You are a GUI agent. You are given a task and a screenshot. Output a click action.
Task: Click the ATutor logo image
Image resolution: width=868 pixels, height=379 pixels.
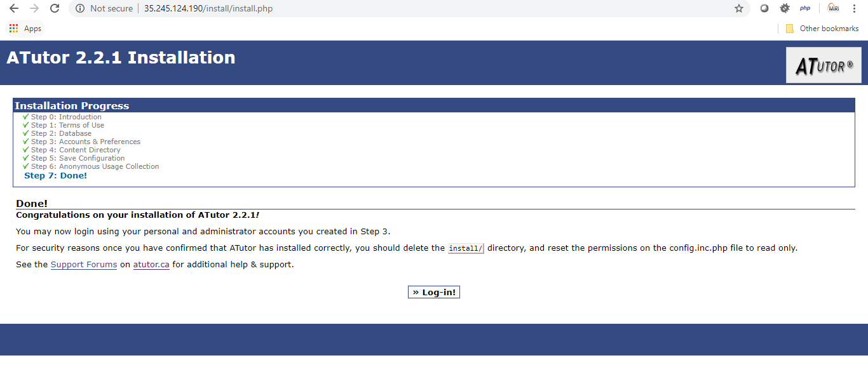click(824, 65)
